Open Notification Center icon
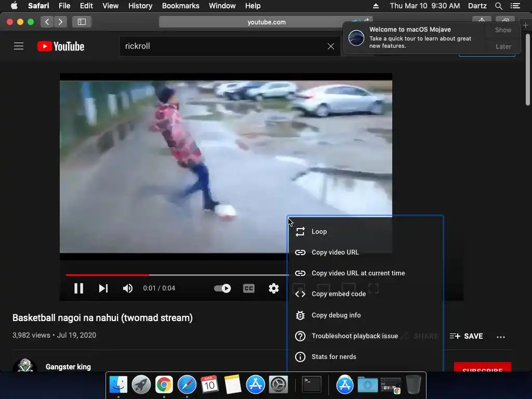This screenshot has width=532, height=399. [515, 6]
